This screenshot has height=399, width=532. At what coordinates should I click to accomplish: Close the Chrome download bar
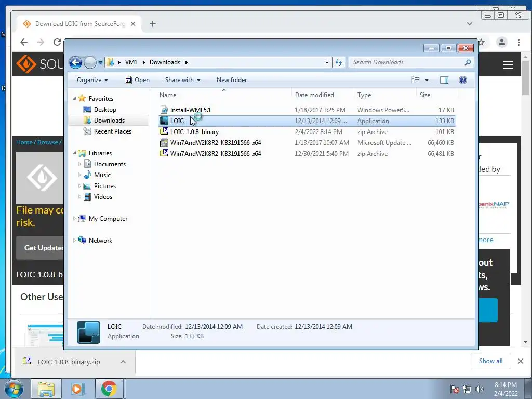pyautogui.click(x=521, y=361)
